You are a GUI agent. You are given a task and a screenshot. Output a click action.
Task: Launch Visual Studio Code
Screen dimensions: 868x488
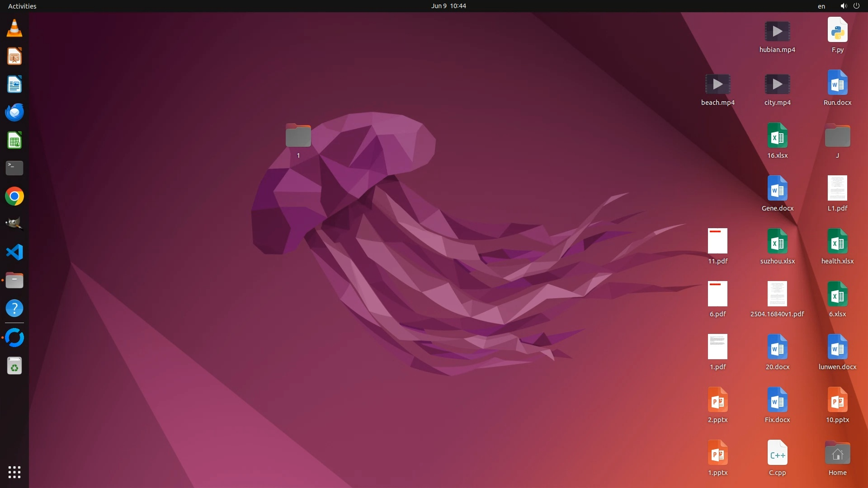coord(14,252)
